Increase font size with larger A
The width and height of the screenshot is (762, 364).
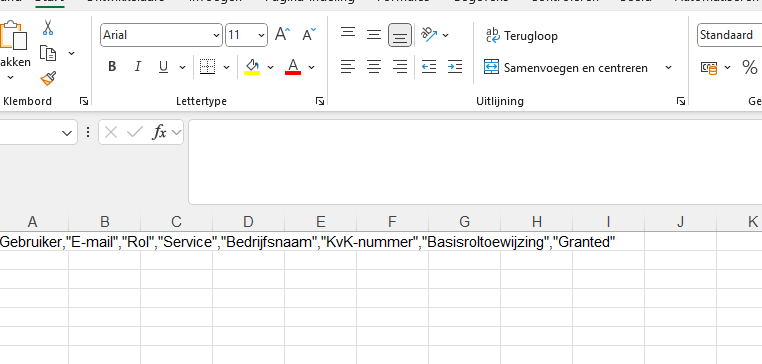[282, 35]
